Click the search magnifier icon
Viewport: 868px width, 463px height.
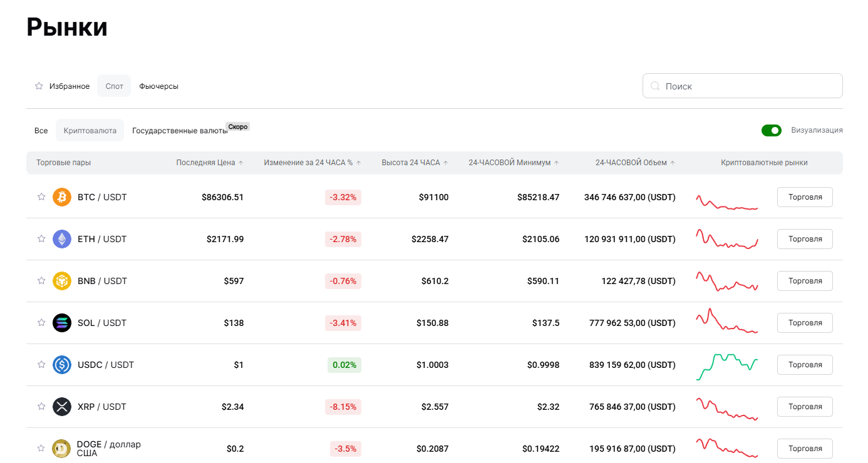tap(655, 86)
